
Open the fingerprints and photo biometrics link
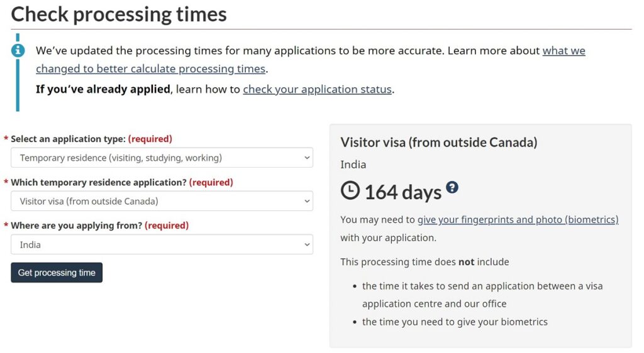(x=518, y=220)
